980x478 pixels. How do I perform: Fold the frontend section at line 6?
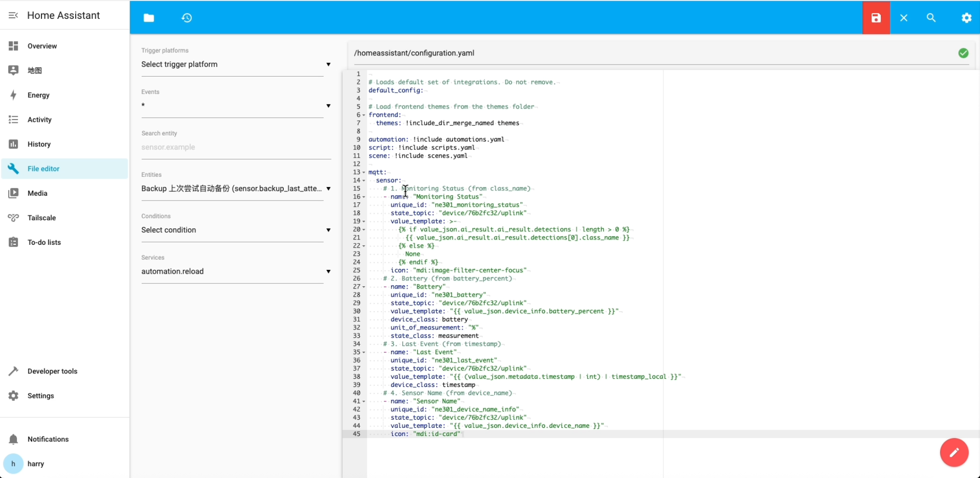(x=364, y=115)
